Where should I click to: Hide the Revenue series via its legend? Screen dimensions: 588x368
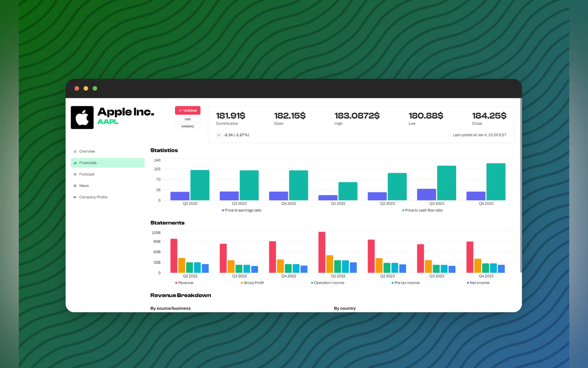point(184,283)
